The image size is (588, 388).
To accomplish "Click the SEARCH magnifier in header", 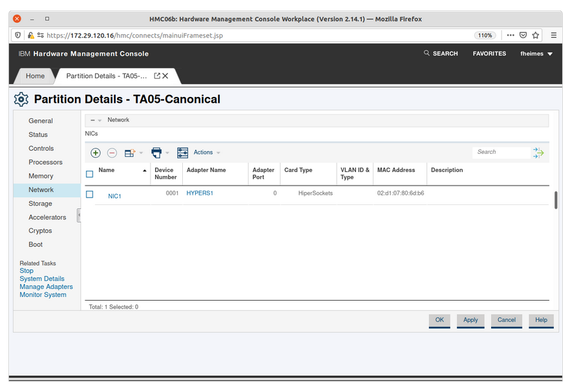I will [x=426, y=53].
